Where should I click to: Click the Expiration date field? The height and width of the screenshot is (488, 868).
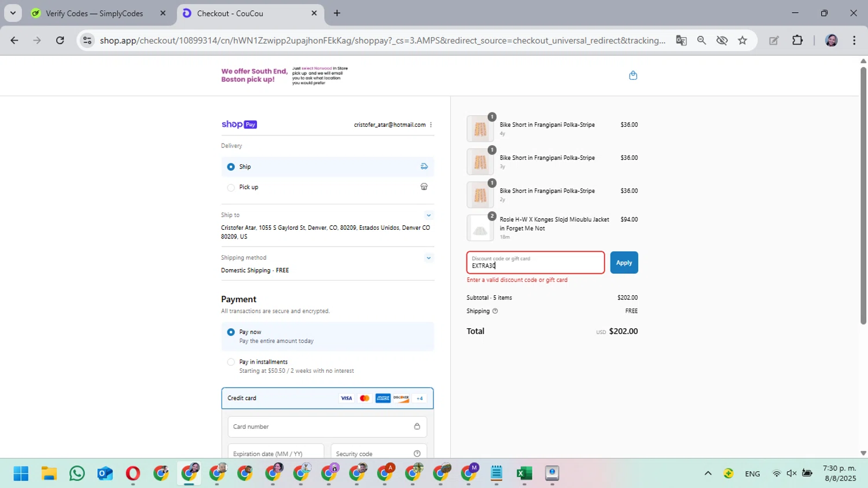[276, 452]
